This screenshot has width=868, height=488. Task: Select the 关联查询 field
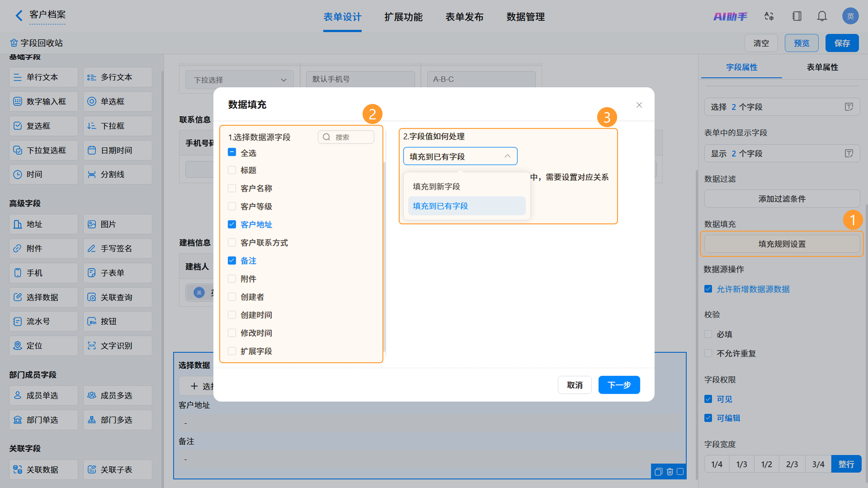[118, 297]
